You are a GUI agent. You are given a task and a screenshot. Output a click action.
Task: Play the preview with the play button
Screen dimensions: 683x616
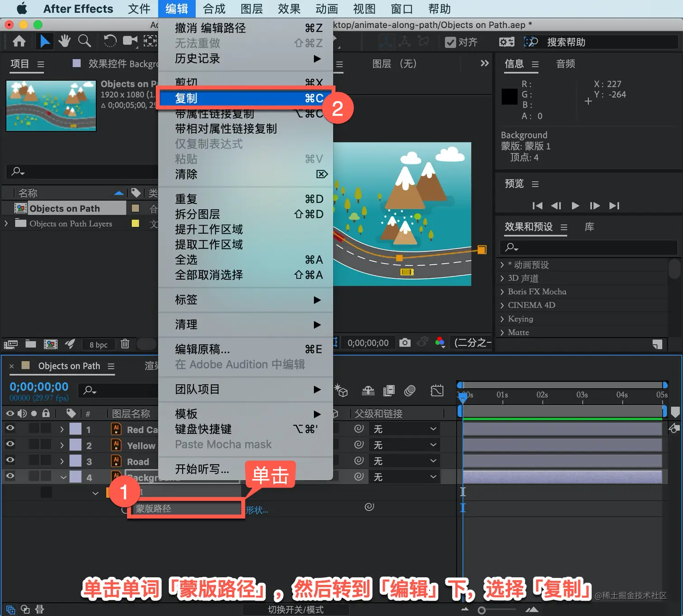tap(575, 206)
